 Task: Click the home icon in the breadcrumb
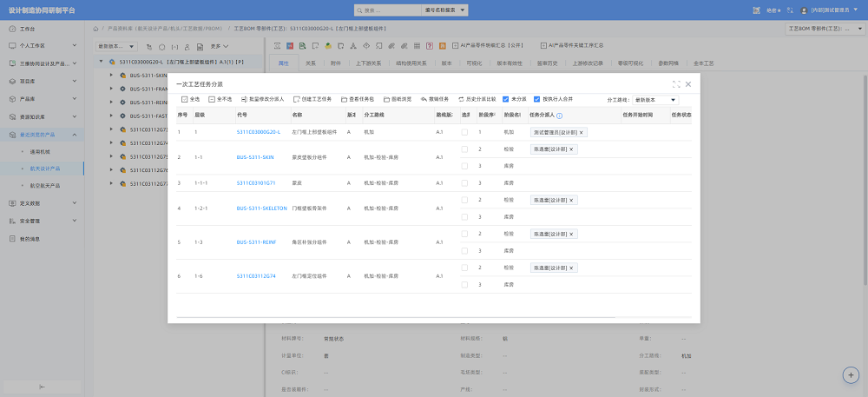coord(95,29)
